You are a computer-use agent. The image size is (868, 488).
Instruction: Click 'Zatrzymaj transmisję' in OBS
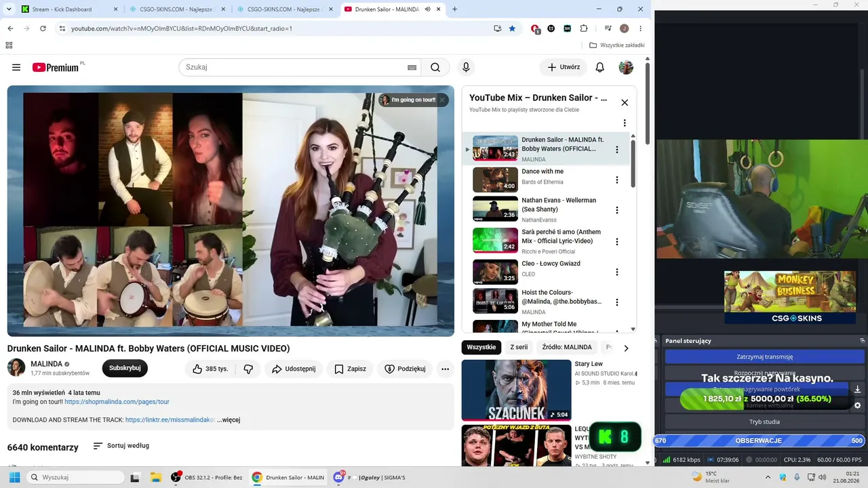pyautogui.click(x=764, y=357)
